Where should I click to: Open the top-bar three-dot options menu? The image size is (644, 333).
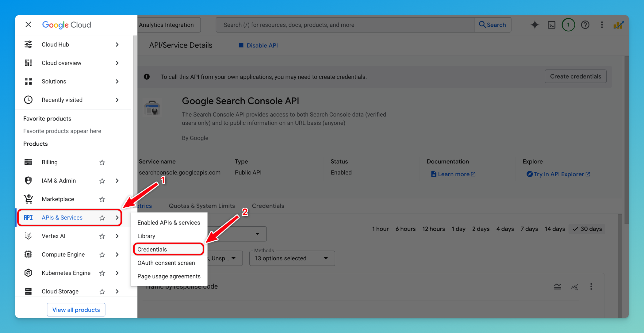click(x=602, y=25)
